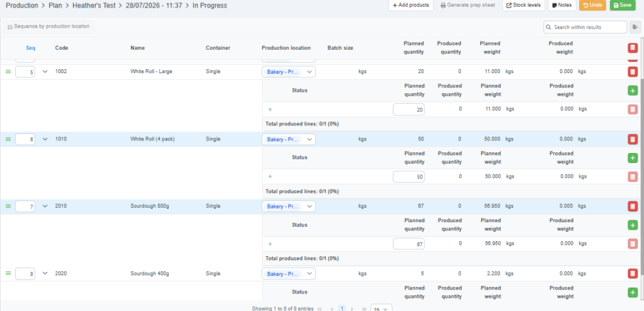Screen dimensions: 644x311
Task: Grab drag handle of Sourdough 800g row
Action: pyautogui.click(x=8, y=206)
